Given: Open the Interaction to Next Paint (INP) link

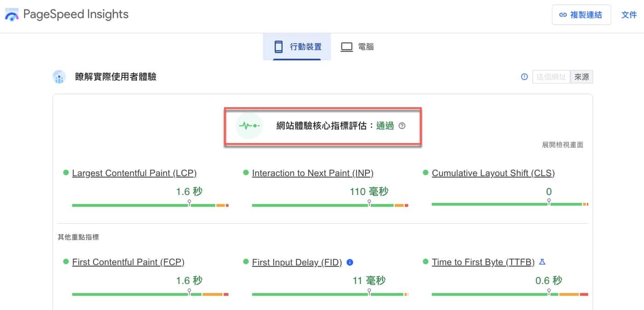Looking at the screenshot, I should pos(313,173).
